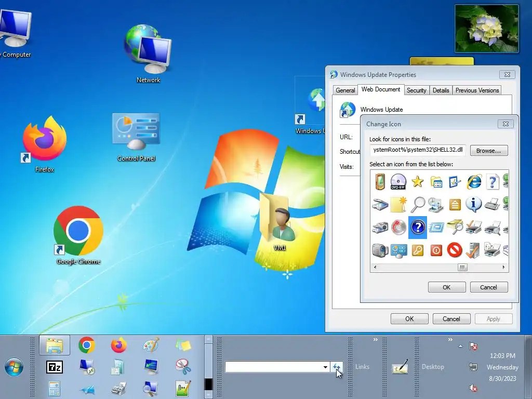This screenshot has height=399, width=532.
Task: Choose the handheld PDA device icon
Action: coord(380,181)
